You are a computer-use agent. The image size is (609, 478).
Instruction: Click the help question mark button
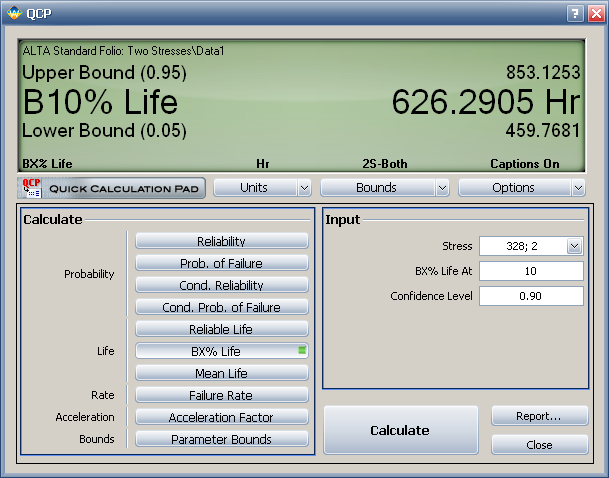point(574,13)
